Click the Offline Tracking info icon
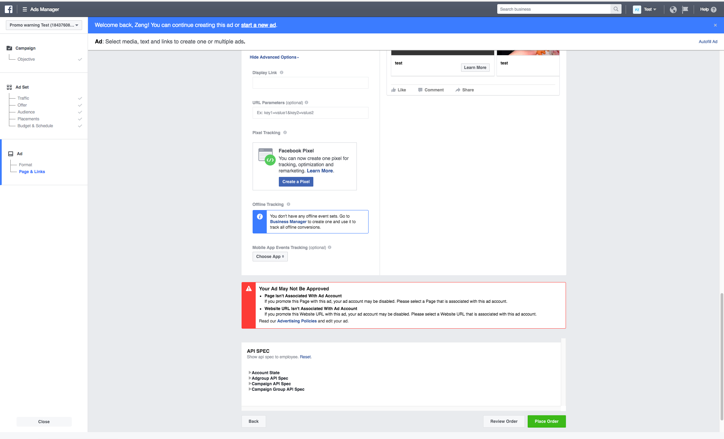Image resolution: width=724 pixels, height=439 pixels. click(289, 204)
